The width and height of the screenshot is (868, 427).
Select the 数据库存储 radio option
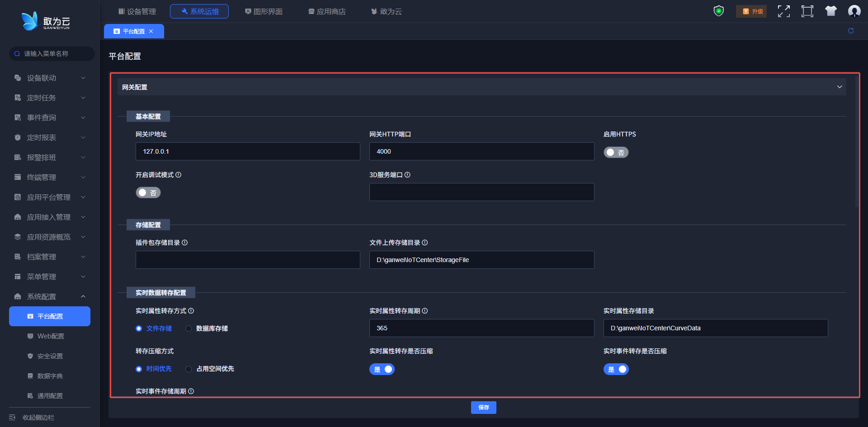189,328
